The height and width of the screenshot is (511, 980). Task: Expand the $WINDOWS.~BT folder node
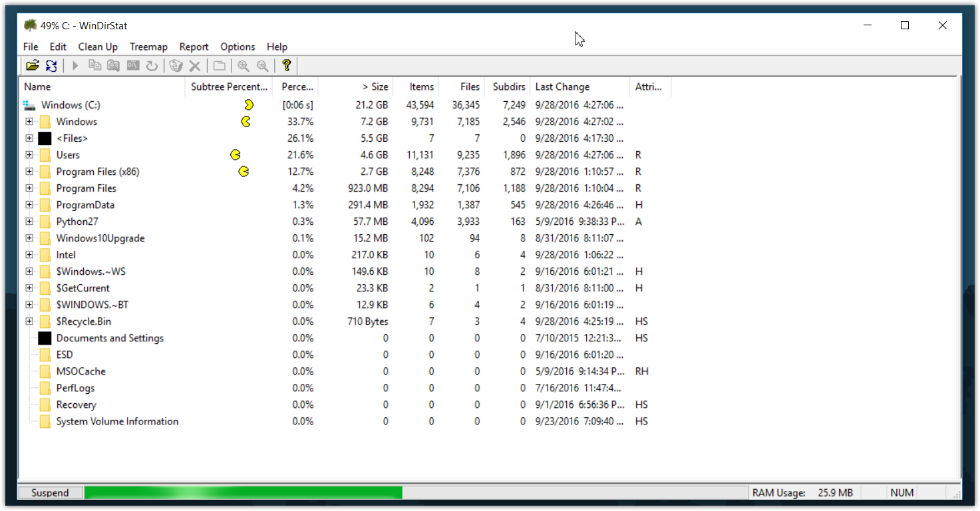[x=29, y=305]
